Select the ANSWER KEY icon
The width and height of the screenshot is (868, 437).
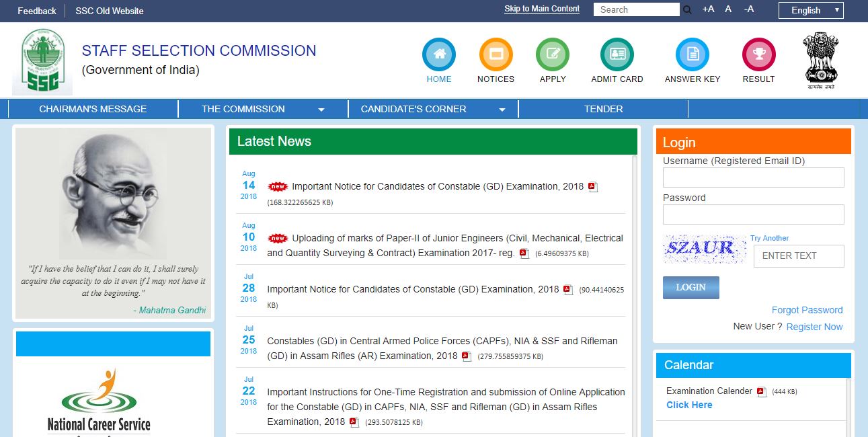[692, 52]
